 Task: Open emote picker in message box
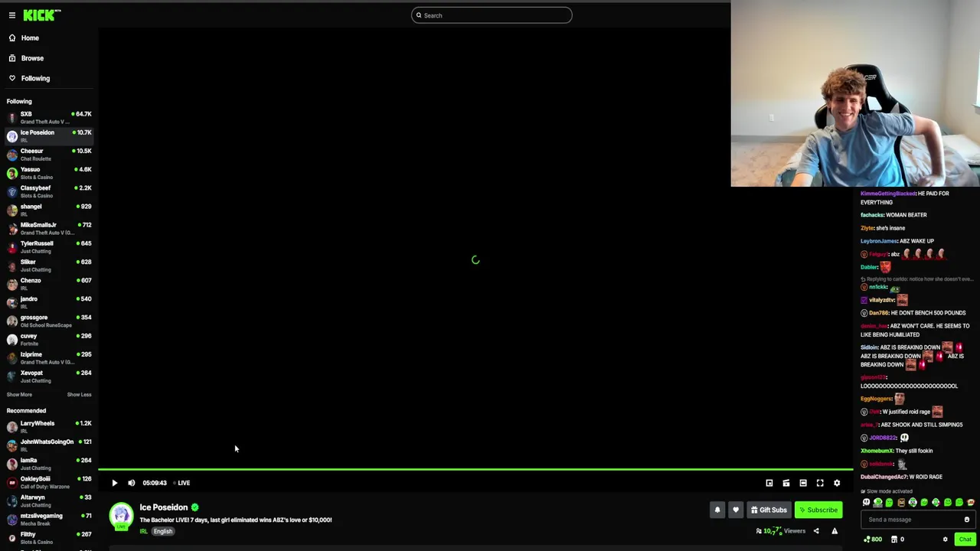966,520
